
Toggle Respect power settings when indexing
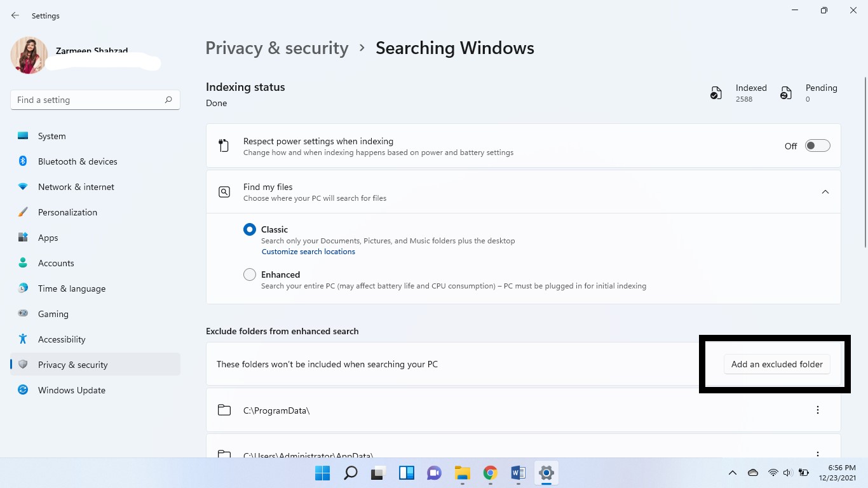pyautogui.click(x=817, y=146)
